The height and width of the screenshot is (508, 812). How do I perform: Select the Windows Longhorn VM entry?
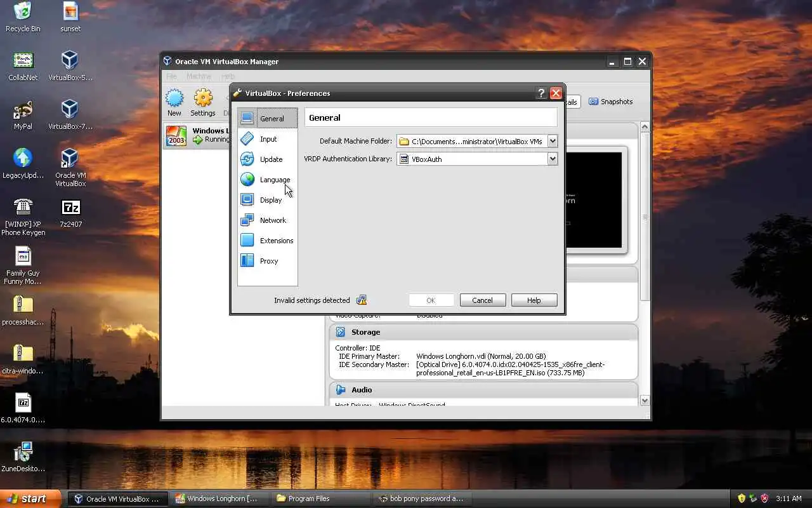point(197,135)
